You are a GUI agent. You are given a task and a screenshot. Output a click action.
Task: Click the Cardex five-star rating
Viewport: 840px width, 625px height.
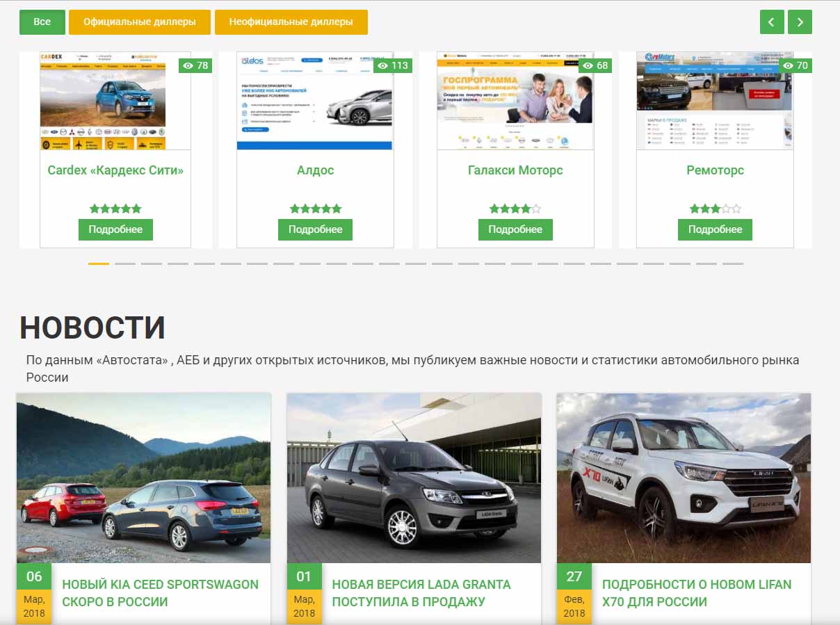point(115,209)
